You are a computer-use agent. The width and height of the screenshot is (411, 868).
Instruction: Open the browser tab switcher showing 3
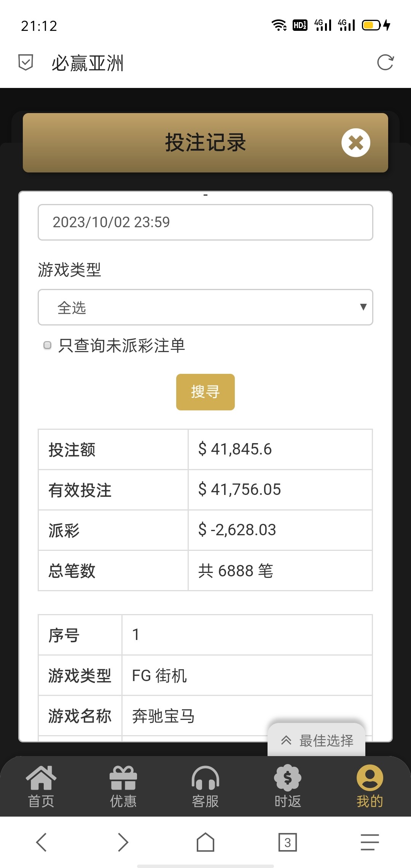(x=288, y=842)
